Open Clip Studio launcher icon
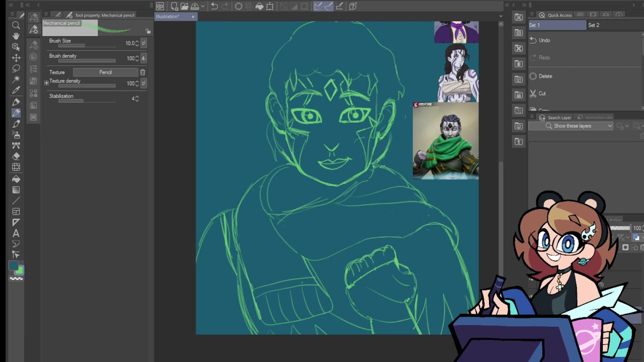The height and width of the screenshot is (362, 644). pos(160,6)
